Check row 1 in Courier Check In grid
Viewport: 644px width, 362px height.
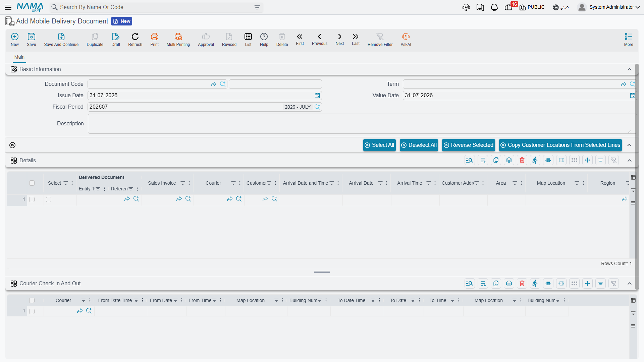click(x=32, y=311)
